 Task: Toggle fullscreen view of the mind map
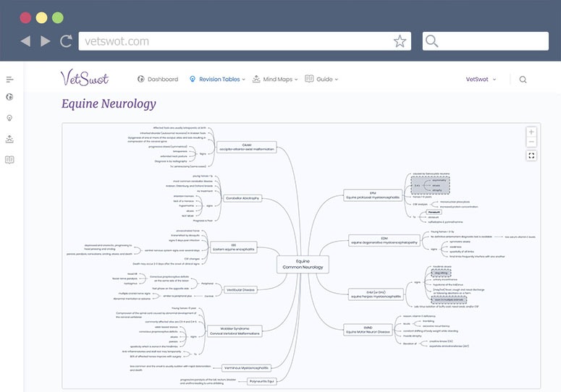531,155
